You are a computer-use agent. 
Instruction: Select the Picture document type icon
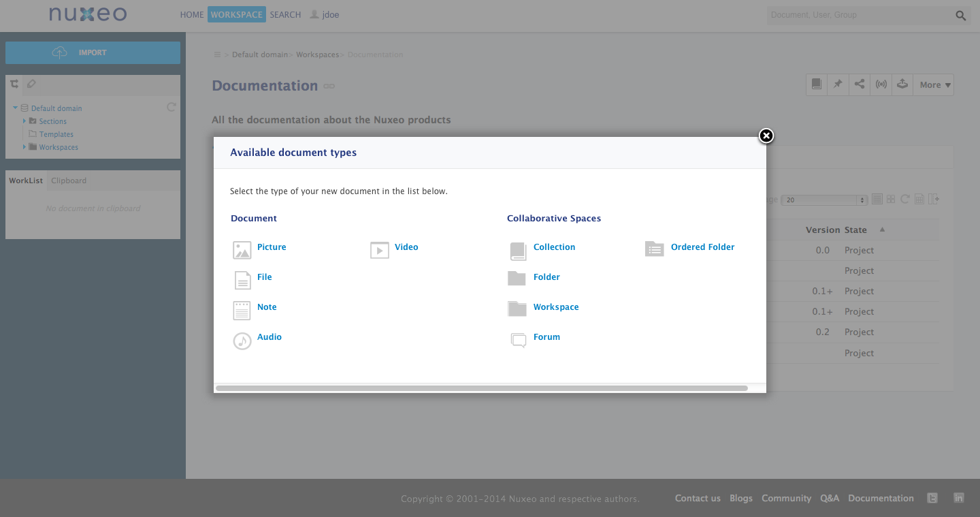(242, 250)
